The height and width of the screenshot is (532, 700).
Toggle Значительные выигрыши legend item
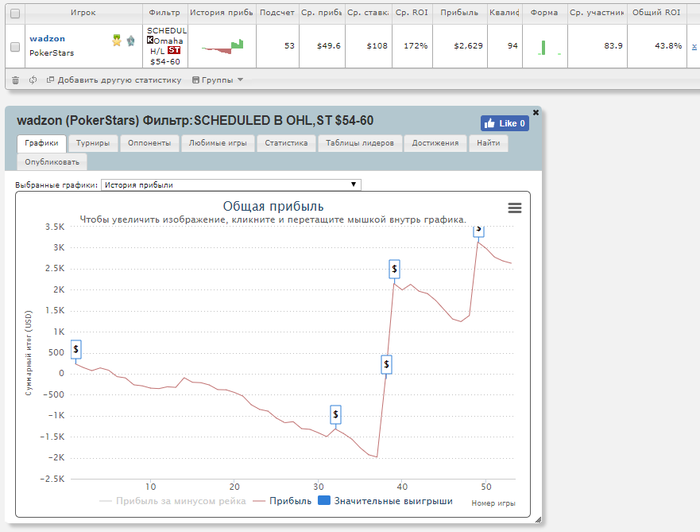click(385, 501)
